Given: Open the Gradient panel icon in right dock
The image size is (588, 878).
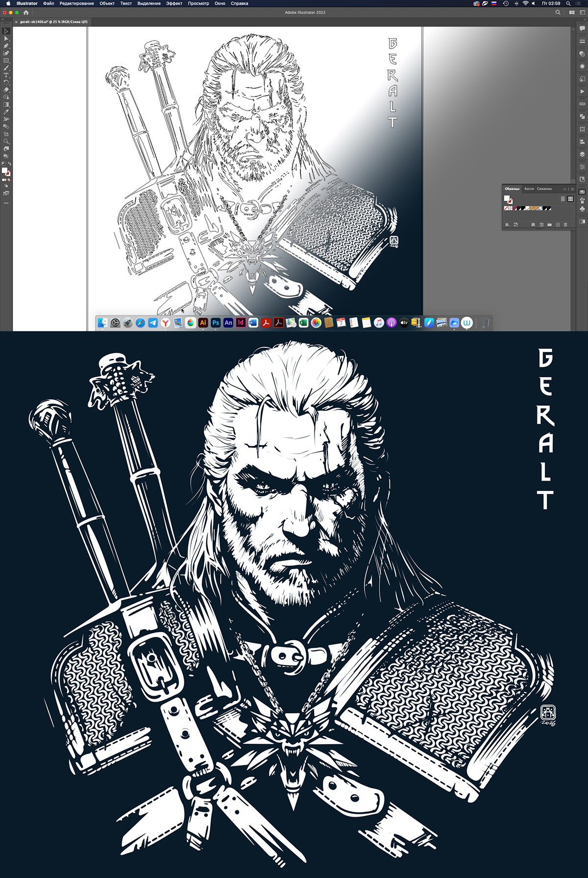Looking at the screenshot, I should point(582,221).
